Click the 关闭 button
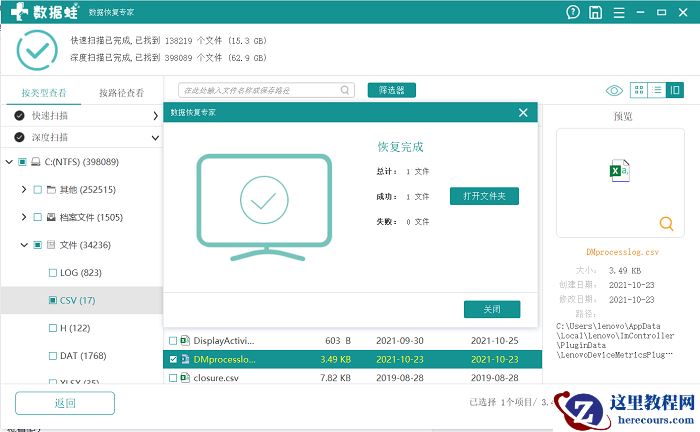 click(x=492, y=309)
